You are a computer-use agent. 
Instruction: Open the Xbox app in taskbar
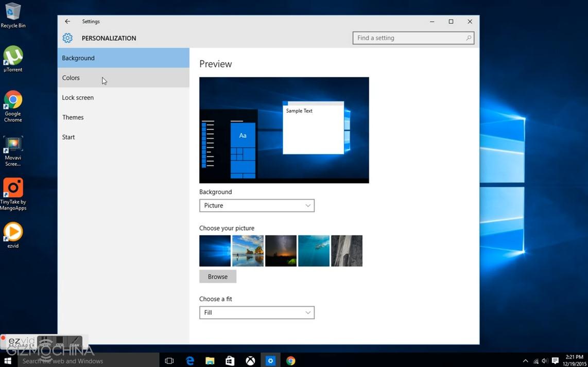[250, 361]
